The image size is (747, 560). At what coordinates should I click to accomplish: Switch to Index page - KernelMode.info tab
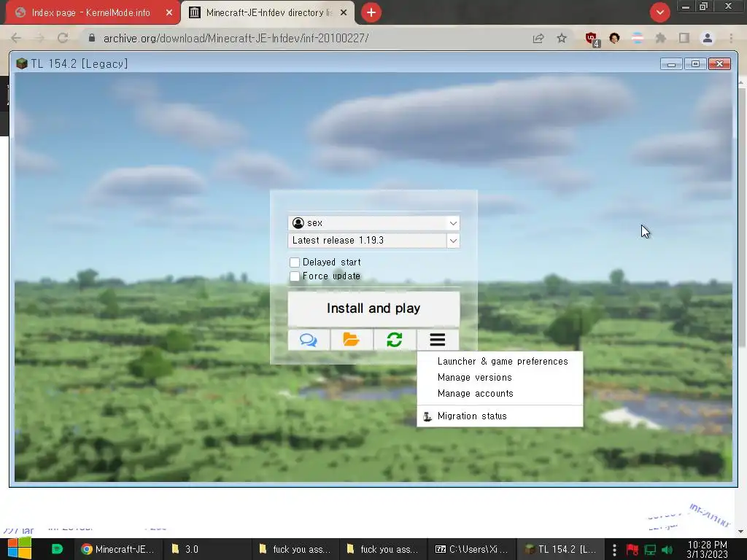click(x=90, y=13)
